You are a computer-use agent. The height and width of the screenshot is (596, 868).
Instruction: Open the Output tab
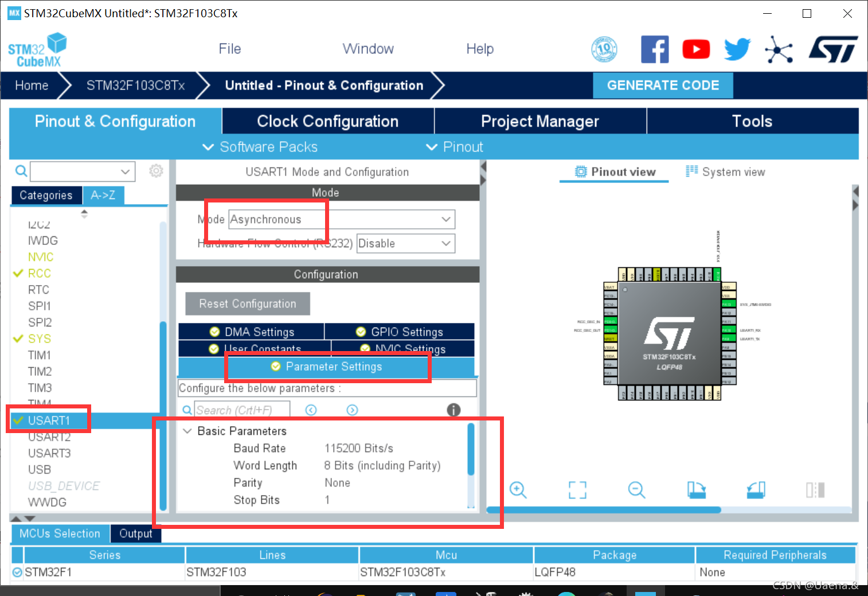coord(136,533)
